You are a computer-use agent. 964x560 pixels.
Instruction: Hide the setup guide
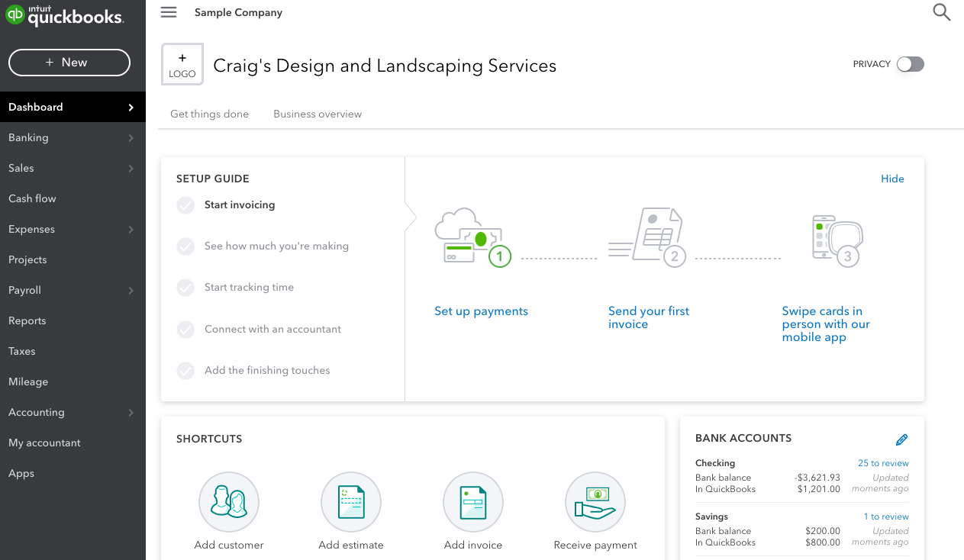(x=892, y=179)
